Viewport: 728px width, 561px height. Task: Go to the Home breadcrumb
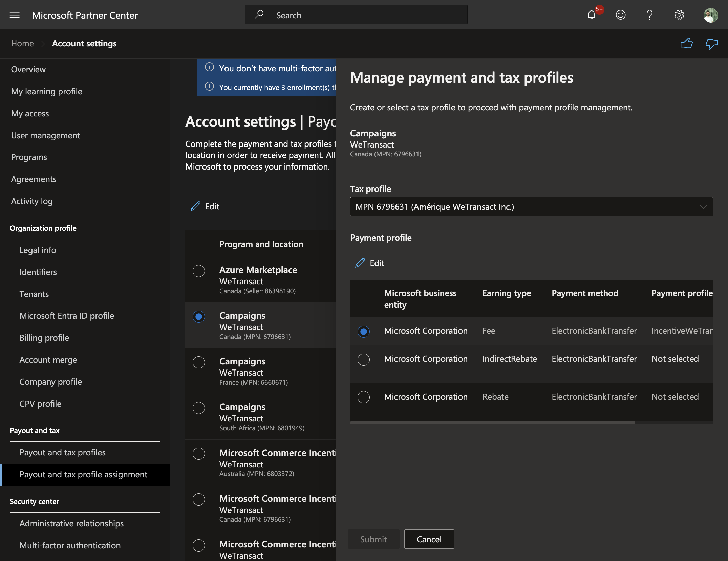point(22,43)
